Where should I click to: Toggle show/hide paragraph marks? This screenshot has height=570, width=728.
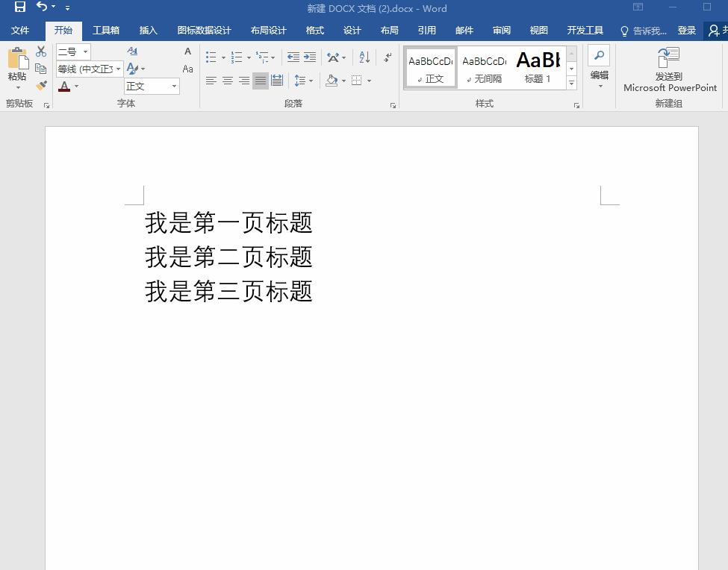point(386,57)
